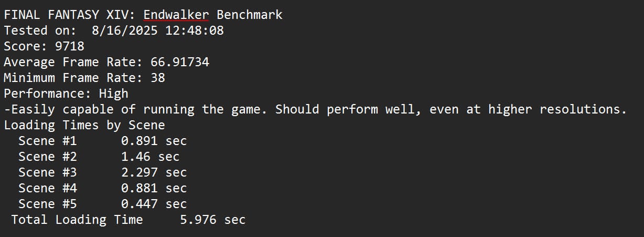This screenshot has width=644, height=237.
Task: Click the minimum frame rate value 38
Action: (x=157, y=78)
